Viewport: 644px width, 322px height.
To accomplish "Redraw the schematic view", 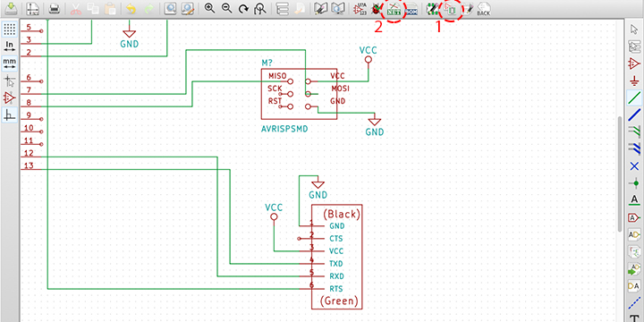I will (243, 8).
